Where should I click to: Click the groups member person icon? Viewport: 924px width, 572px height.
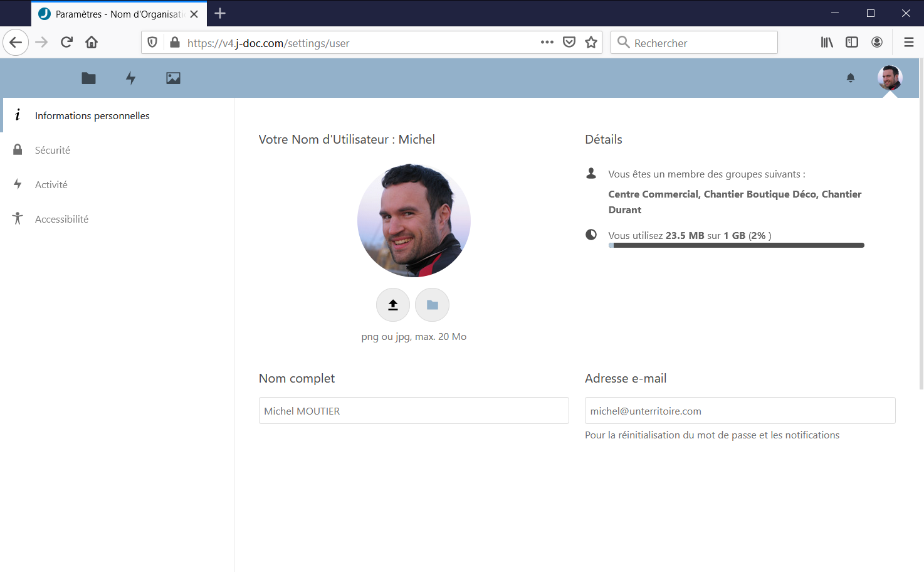[591, 173]
